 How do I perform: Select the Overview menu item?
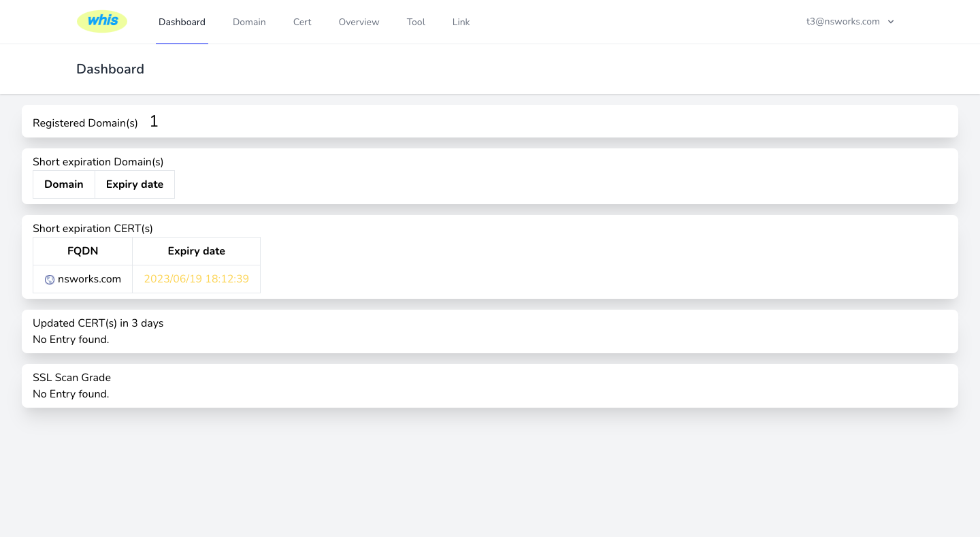[359, 22]
